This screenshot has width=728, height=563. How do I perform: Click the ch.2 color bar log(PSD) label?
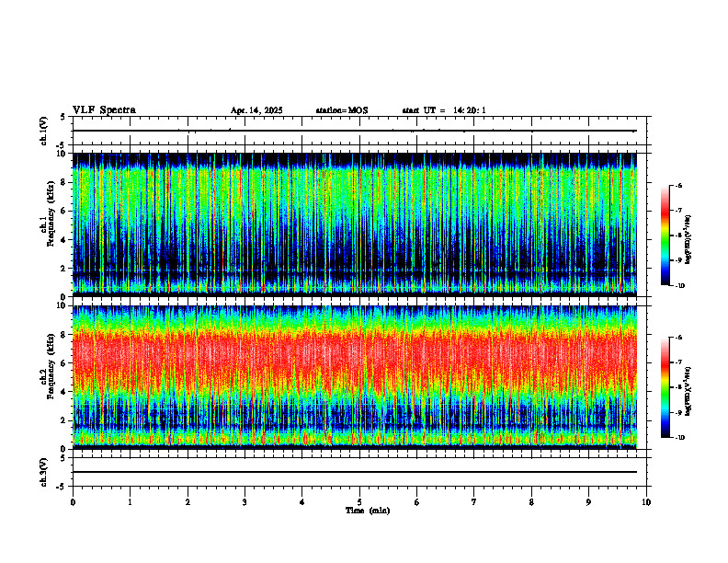688,391
